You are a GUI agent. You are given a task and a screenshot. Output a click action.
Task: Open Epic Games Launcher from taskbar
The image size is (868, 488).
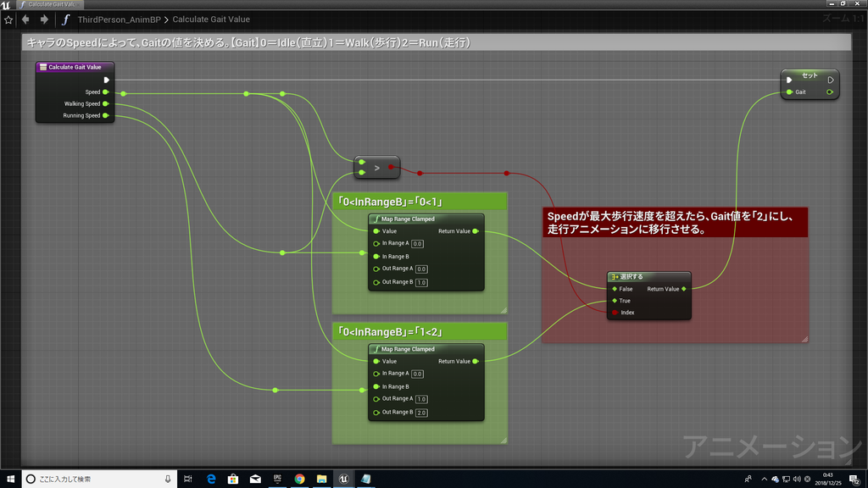[x=277, y=480]
